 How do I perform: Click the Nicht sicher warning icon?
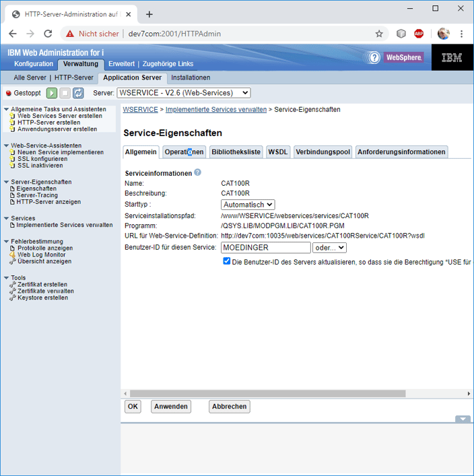(70, 34)
